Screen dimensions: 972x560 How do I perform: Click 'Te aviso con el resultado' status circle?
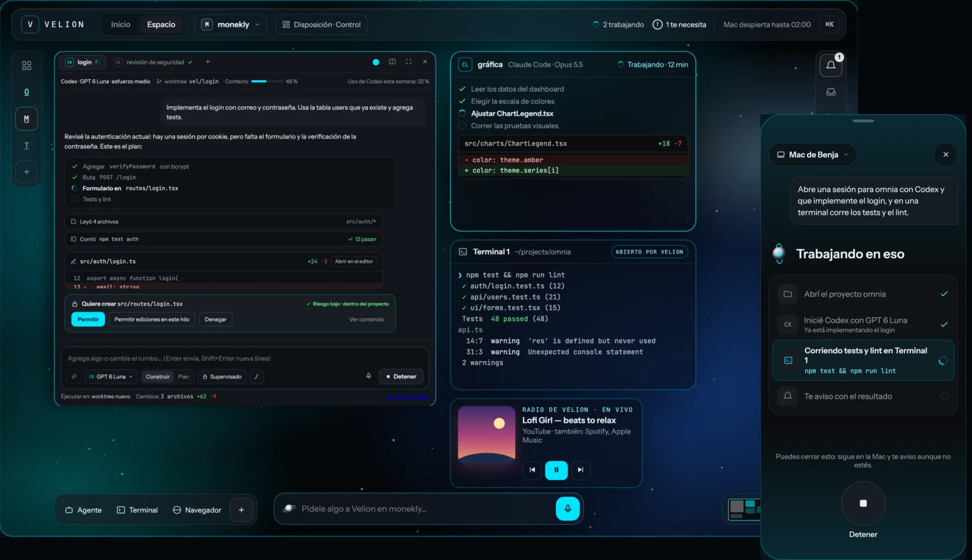point(945,396)
